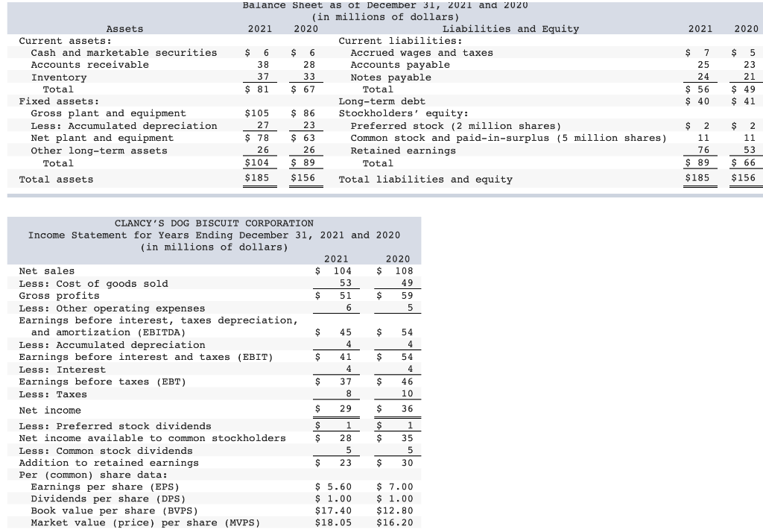Click the 'Cash and marketable securities' label
Screen dimensions: 763x532
coord(124,53)
